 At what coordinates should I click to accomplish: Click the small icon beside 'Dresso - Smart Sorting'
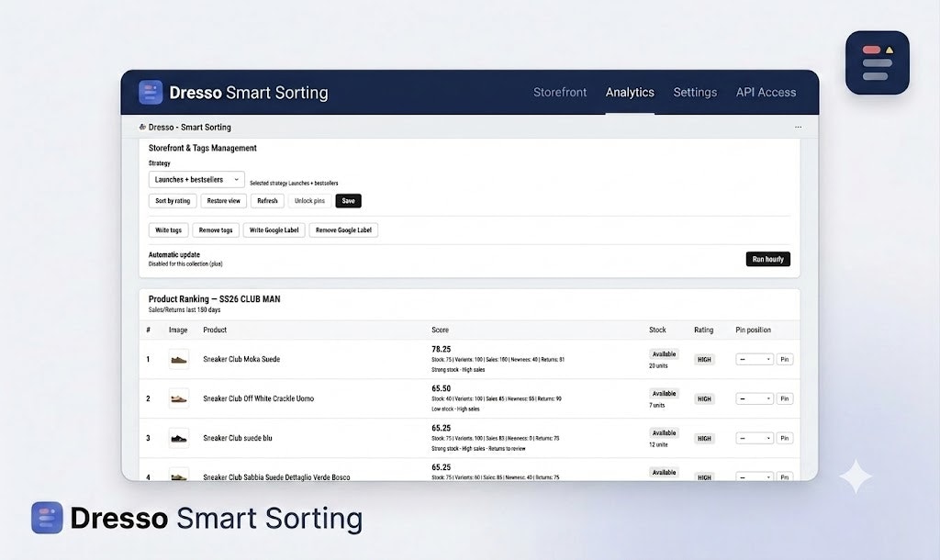click(142, 127)
